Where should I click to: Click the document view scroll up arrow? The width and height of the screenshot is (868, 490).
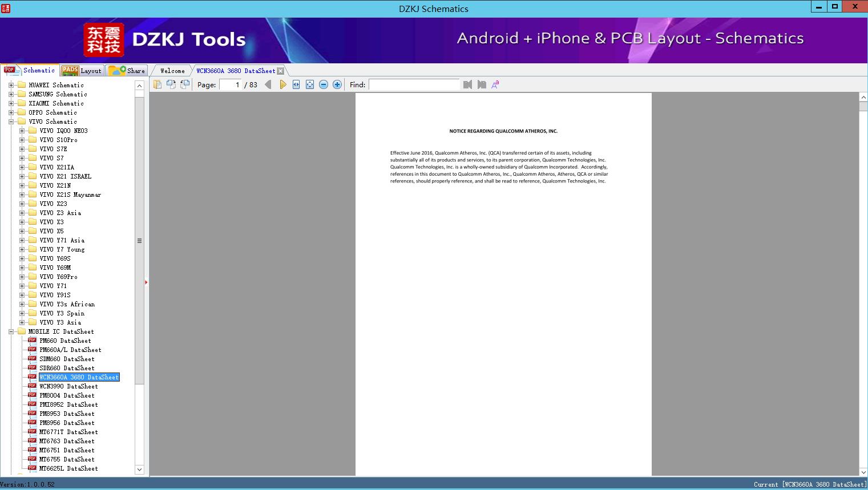click(x=863, y=98)
